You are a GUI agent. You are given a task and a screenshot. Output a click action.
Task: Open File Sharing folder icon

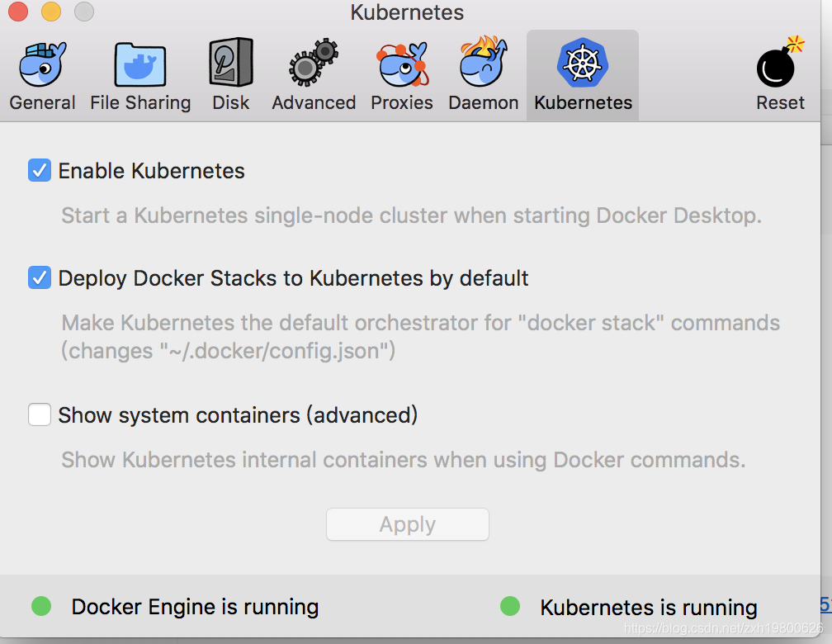(140, 64)
